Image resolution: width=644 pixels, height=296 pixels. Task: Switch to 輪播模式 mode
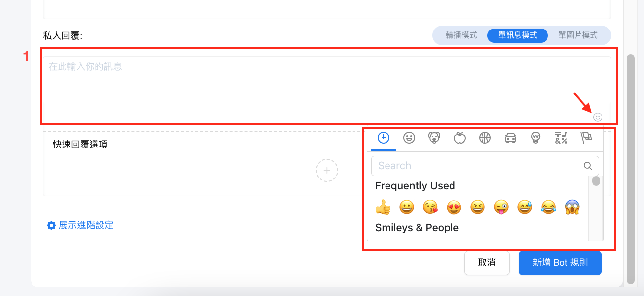click(461, 35)
